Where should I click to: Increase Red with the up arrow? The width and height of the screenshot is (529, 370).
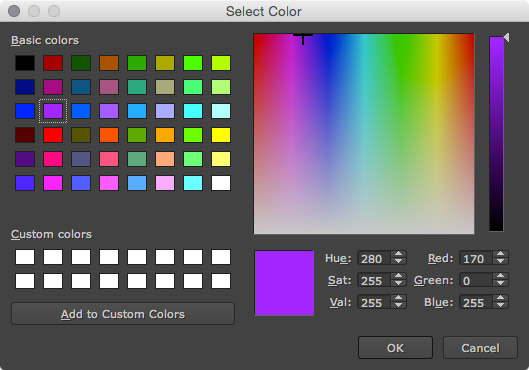coord(500,254)
